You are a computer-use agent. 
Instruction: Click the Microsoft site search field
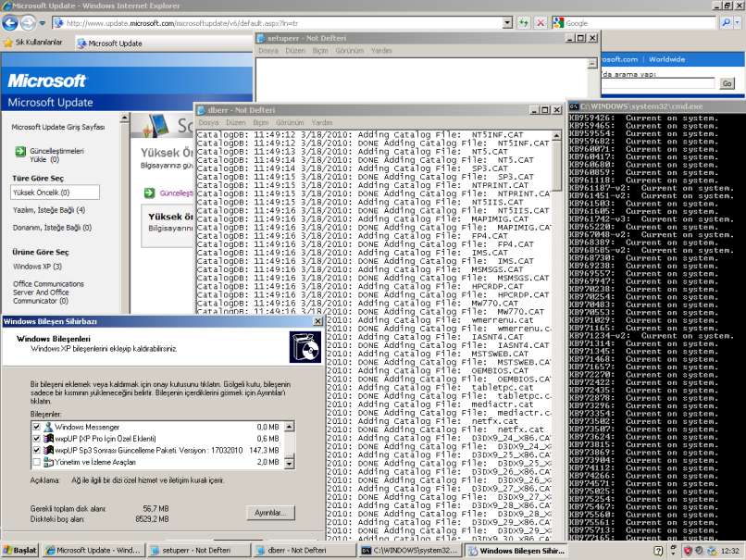coord(658,83)
